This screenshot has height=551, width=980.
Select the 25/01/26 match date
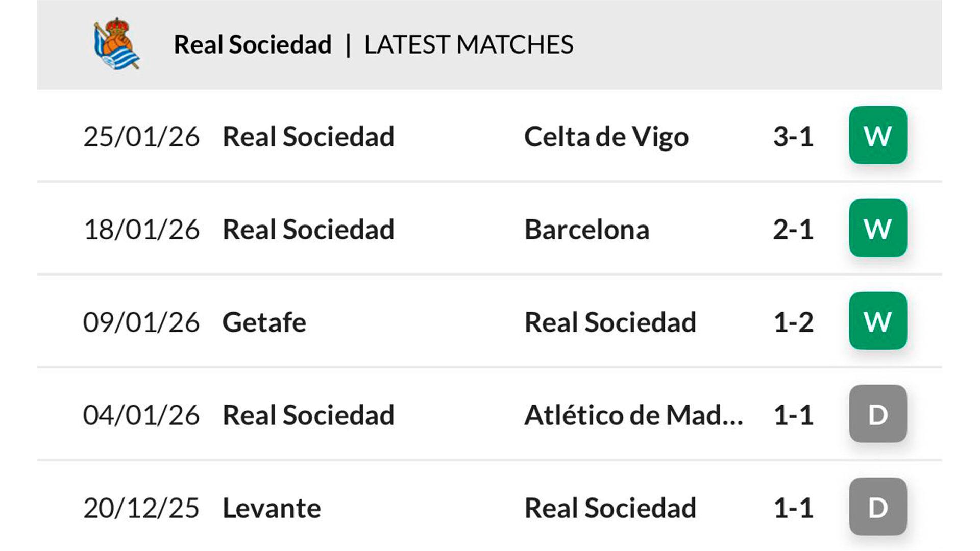141,137
